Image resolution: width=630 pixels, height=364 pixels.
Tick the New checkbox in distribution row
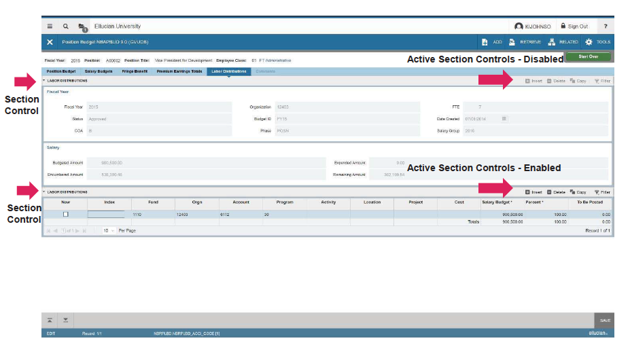(x=65, y=214)
